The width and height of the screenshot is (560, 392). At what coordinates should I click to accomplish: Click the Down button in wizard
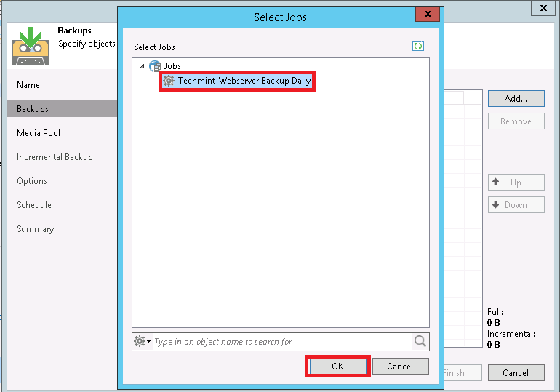[516, 205]
